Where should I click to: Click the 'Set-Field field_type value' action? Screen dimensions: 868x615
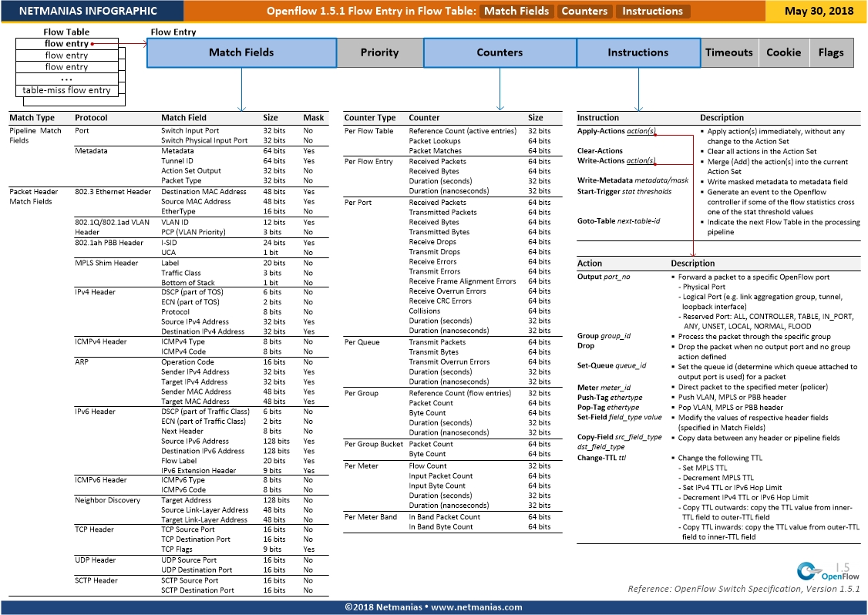620,418
